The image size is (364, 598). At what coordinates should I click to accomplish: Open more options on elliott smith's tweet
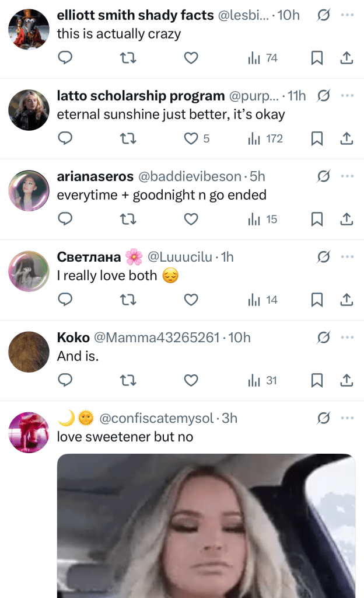348,15
